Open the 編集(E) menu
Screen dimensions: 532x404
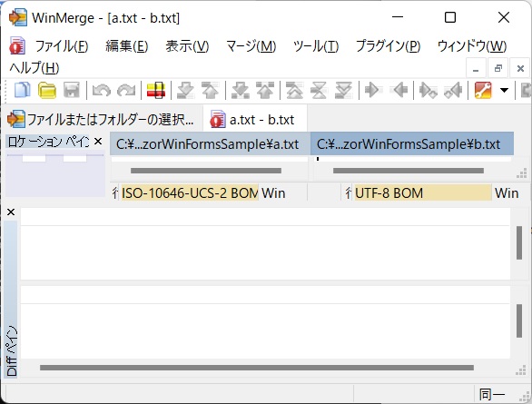126,46
